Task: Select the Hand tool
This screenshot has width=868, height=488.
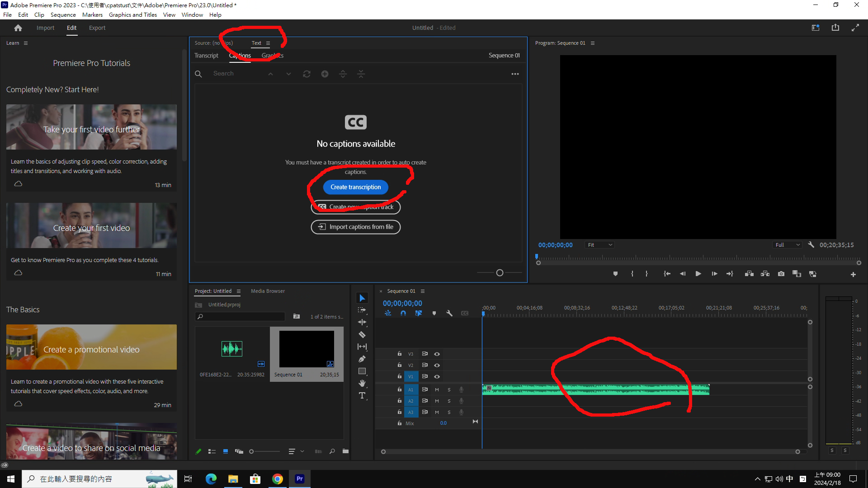Action: tap(362, 383)
